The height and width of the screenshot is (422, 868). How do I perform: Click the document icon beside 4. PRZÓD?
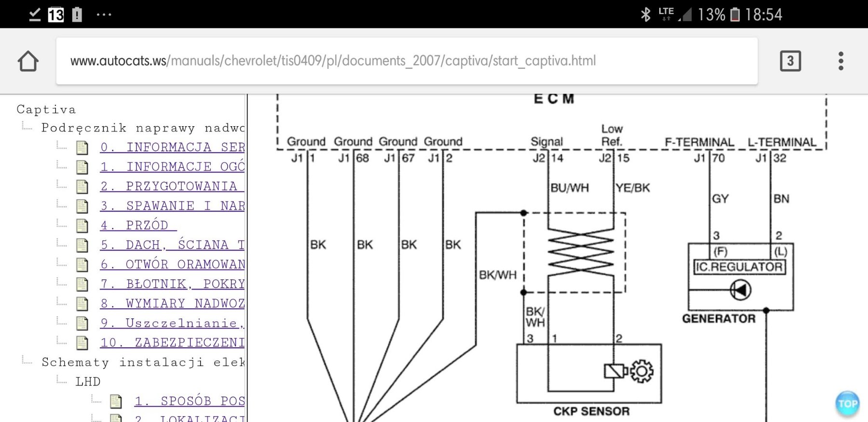82,225
